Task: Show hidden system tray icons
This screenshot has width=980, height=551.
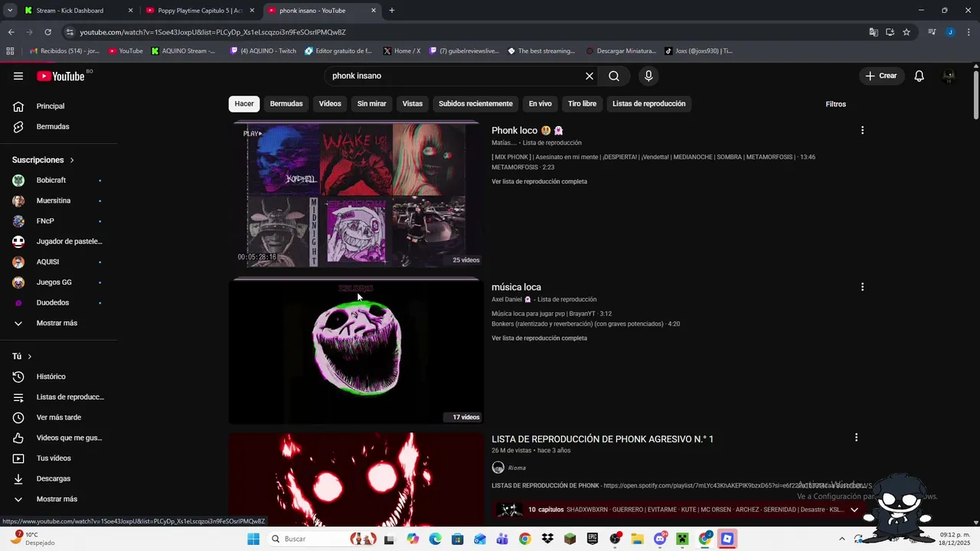Action: (x=842, y=539)
